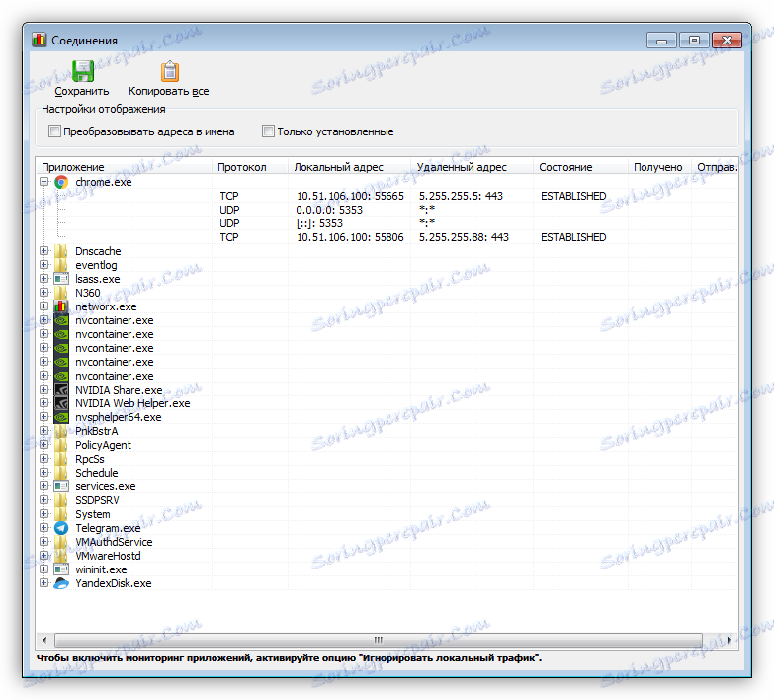
Task: Expand the Telegram.exe tree node
Action: click(x=43, y=527)
